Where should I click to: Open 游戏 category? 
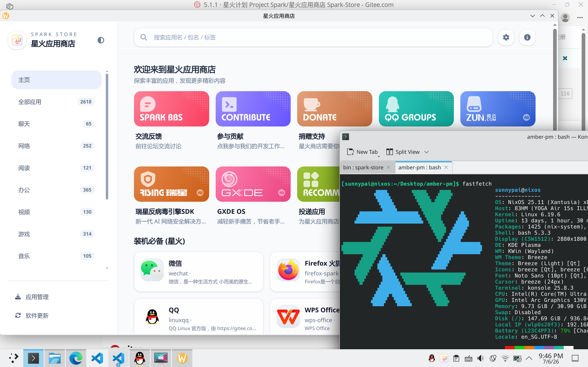[x=56, y=234]
